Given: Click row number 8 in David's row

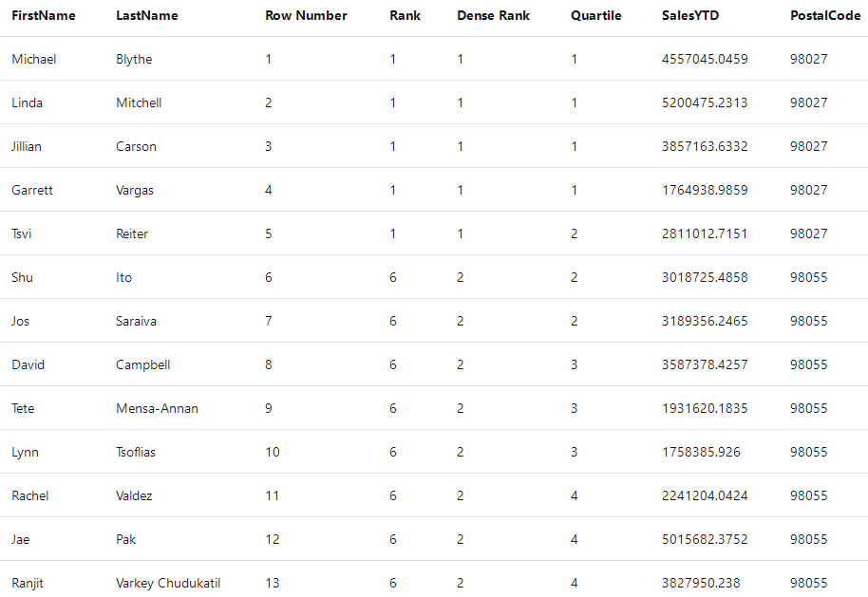Looking at the screenshot, I should pyautogui.click(x=269, y=365).
